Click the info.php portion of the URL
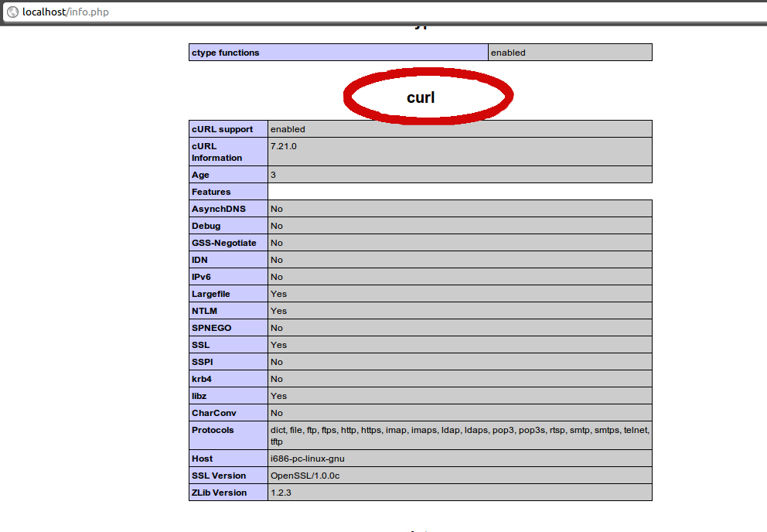This screenshot has height=532, width=767. click(x=86, y=12)
